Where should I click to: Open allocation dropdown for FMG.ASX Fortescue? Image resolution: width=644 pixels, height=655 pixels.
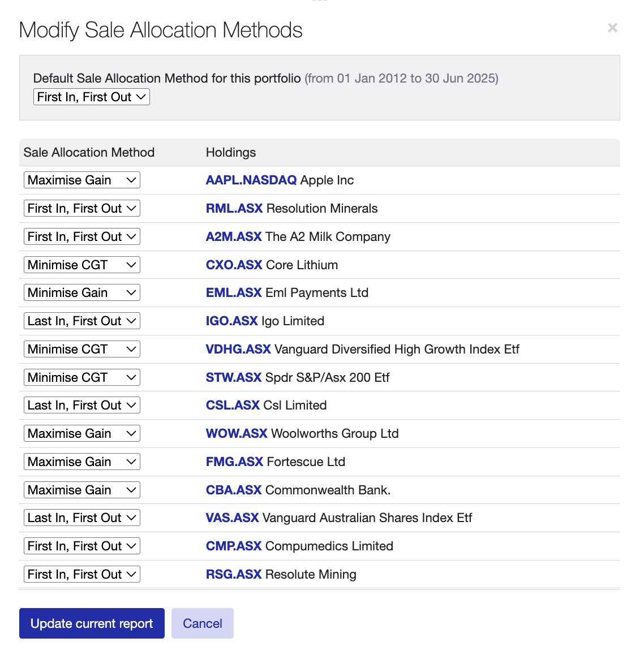[82, 462]
